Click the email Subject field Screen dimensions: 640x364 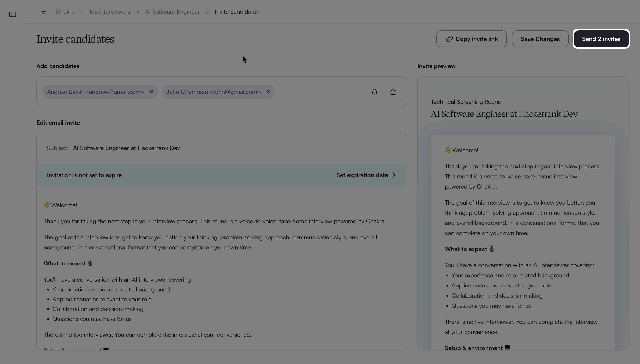tap(222, 148)
